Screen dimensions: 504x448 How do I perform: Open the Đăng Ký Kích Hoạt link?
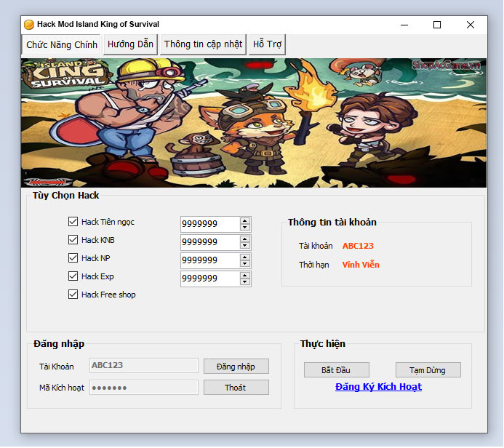(x=378, y=387)
